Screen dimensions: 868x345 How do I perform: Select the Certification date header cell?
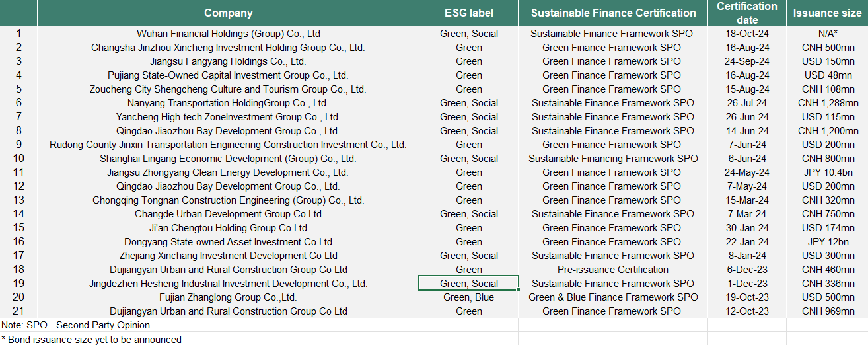point(747,13)
